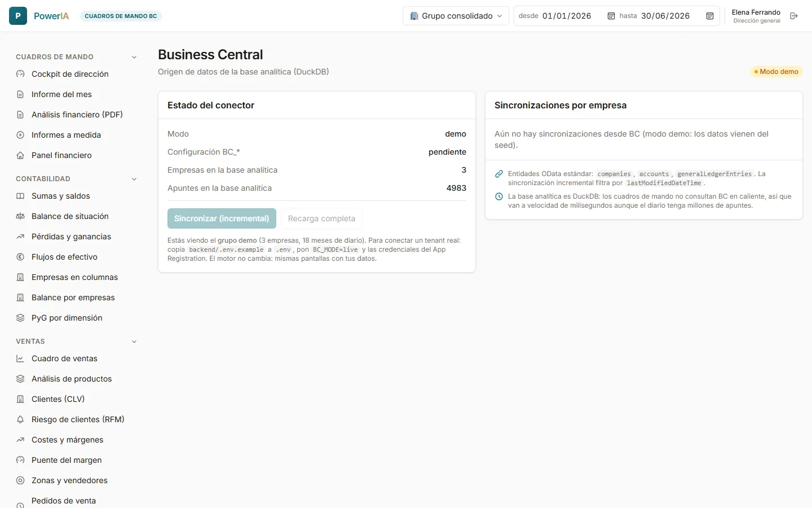
Task: Click the Balance de situación scales icon
Action: (20, 216)
